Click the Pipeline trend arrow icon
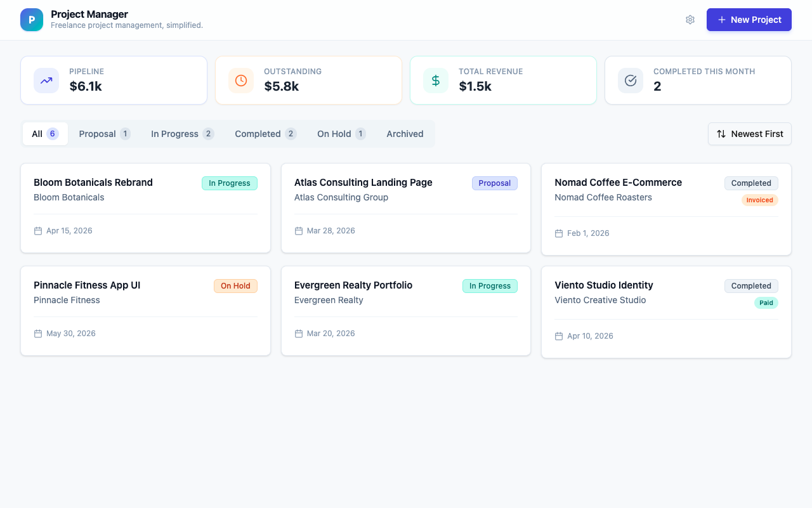Viewport: 812px width, 508px height. tap(46, 81)
